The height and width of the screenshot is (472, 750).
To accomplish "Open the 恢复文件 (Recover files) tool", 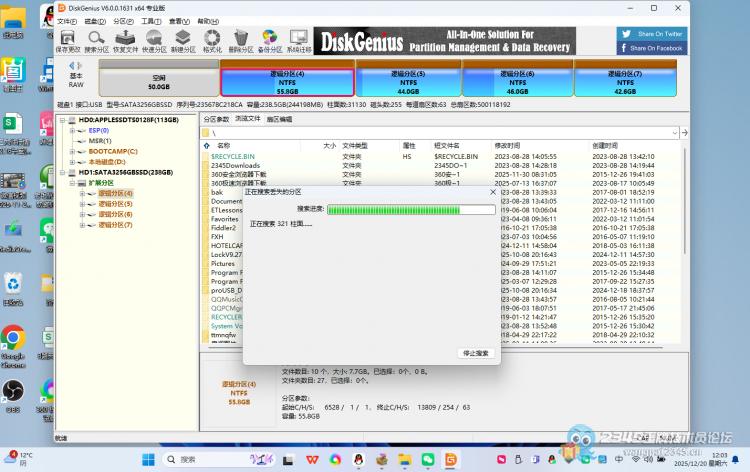I will click(x=126, y=40).
